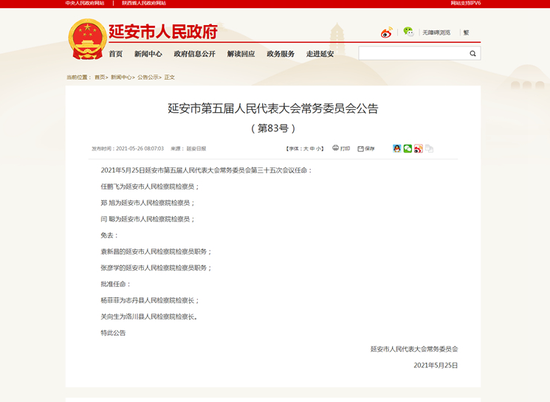
Task: Share article to QQ penguin icon
Action: (397, 148)
